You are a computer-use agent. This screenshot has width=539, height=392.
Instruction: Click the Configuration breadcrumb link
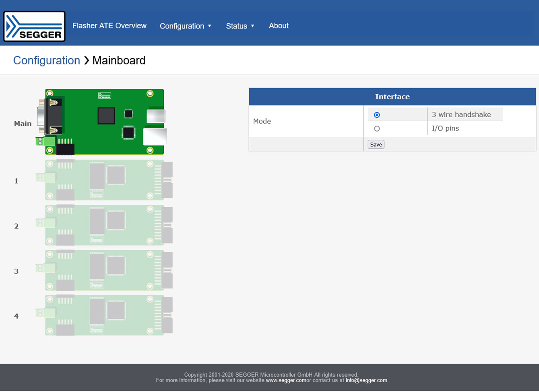pos(46,60)
